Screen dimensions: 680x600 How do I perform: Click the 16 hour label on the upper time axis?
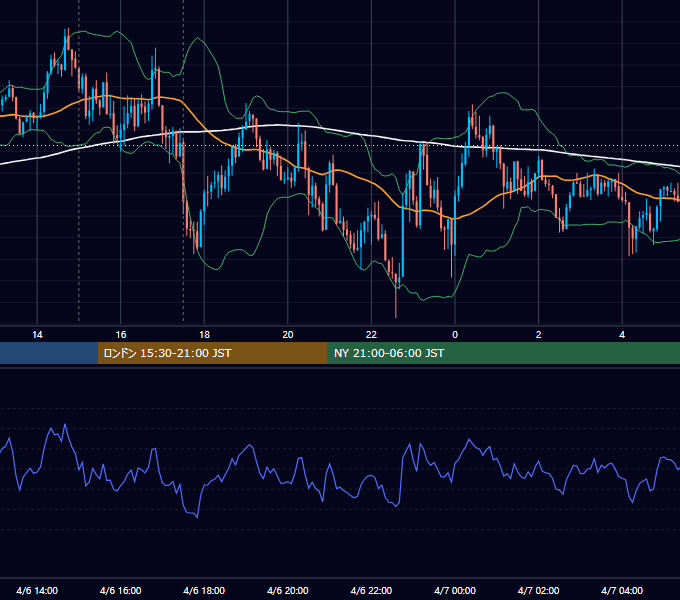pos(121,335)
